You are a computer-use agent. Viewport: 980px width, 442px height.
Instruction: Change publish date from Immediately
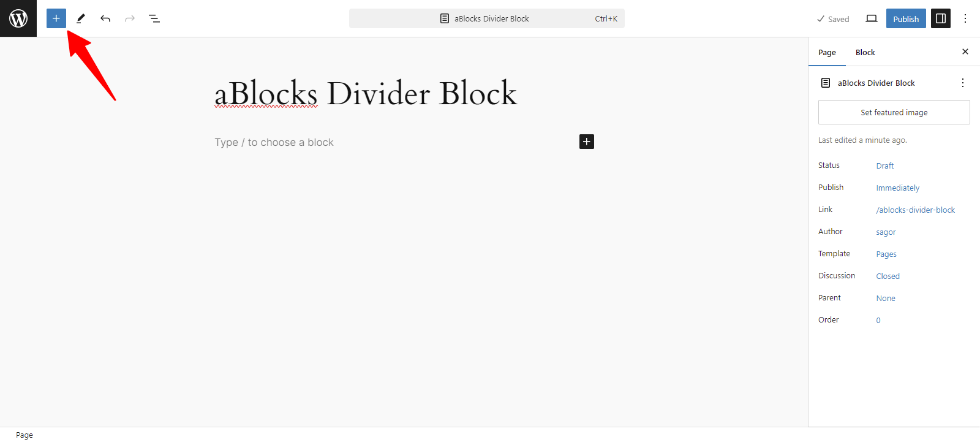pyautogui.click(x=898, y=188)
